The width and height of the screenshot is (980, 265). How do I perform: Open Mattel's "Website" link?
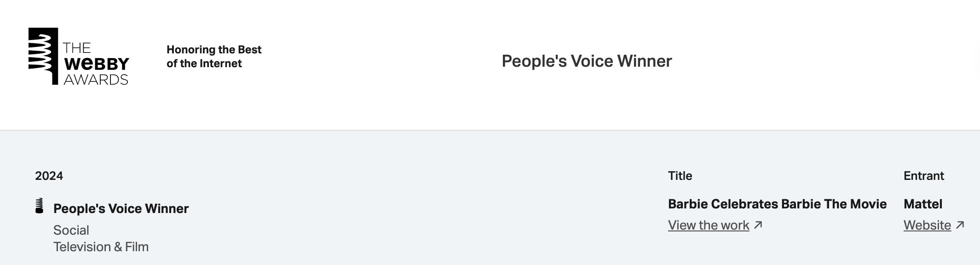927,225
